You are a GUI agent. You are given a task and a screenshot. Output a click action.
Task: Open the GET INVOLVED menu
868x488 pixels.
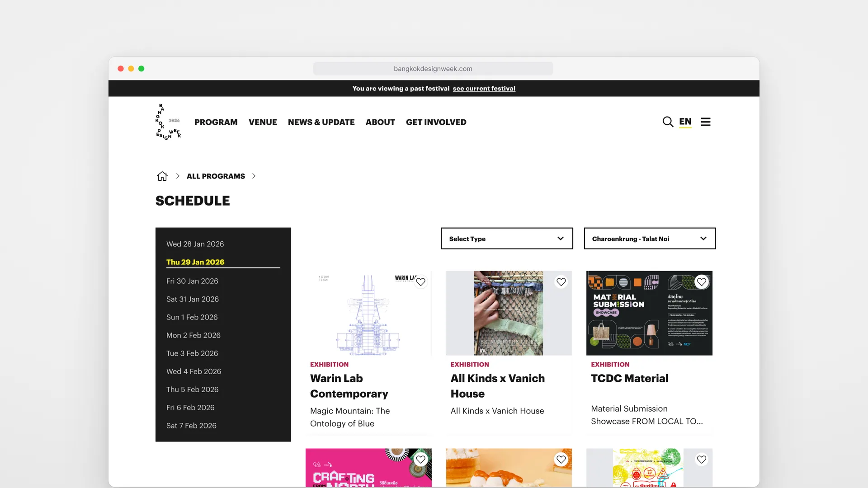click(436, 122)
